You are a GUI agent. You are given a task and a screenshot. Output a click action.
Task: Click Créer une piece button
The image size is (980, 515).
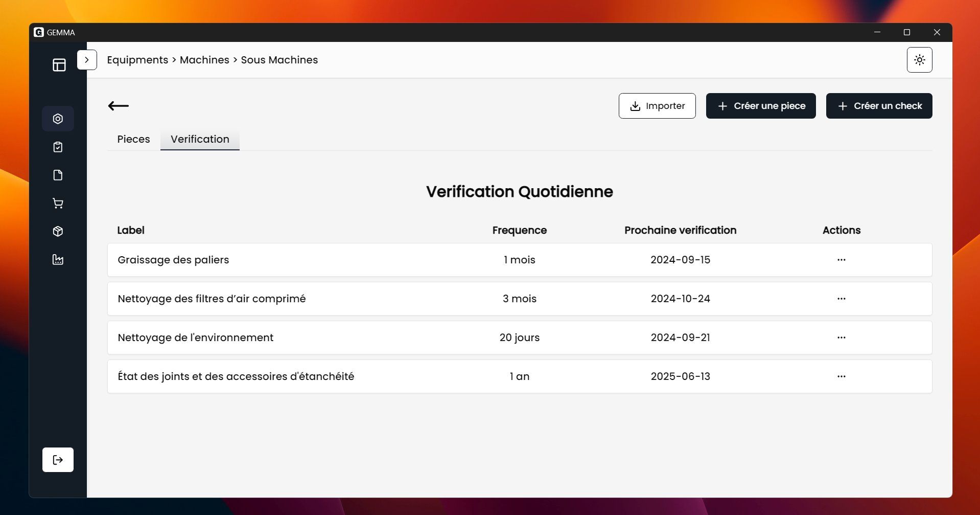[760, 106]
